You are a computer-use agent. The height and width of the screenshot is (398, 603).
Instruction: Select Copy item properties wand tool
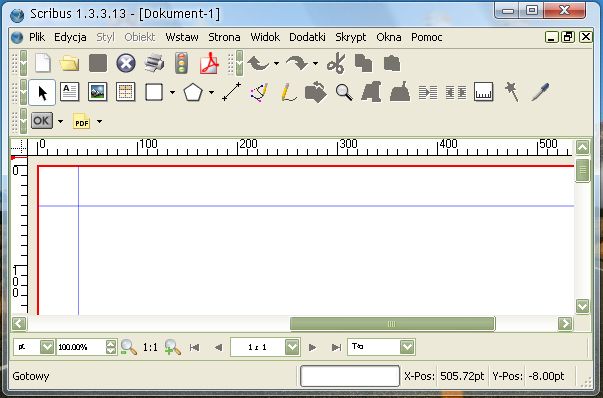(512, 92)
